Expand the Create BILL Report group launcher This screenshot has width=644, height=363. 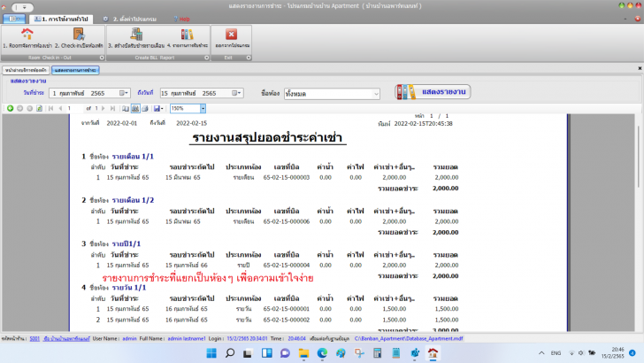(207, 58)
